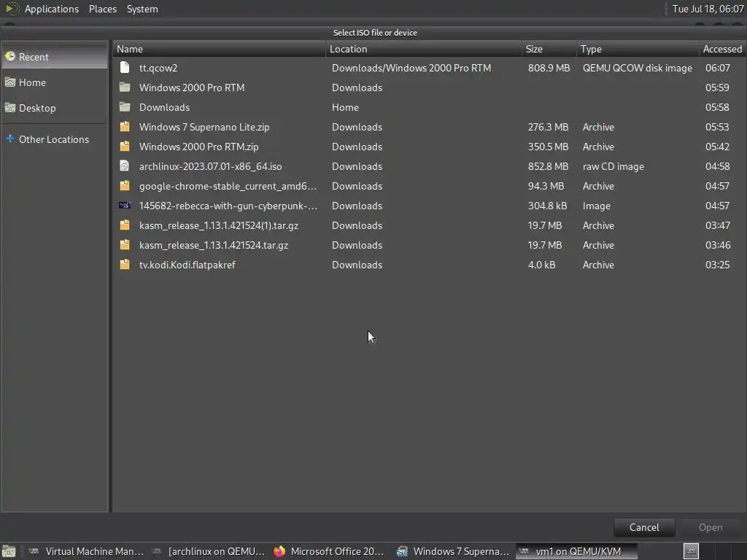
Task: Click the Open button
Action: tap(711, 527)
